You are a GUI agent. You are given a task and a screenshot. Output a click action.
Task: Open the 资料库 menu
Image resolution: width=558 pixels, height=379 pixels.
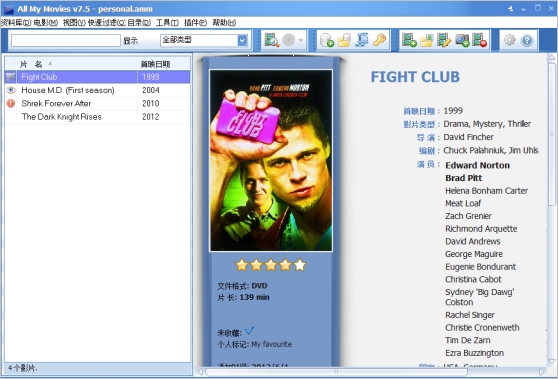(16, 23)
